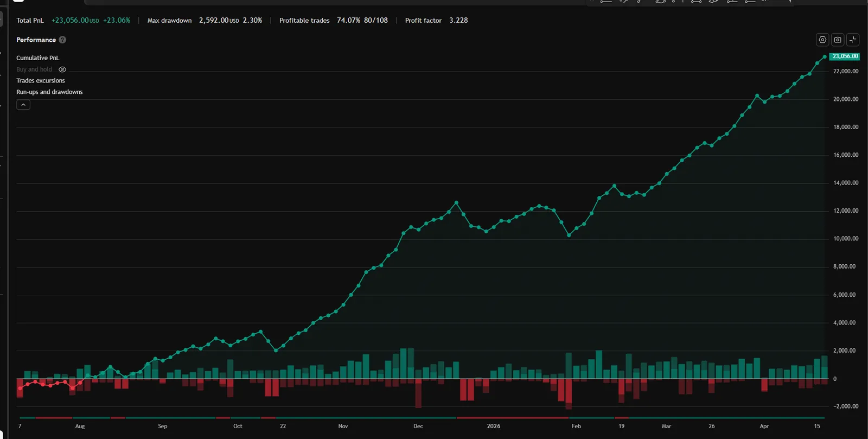This screenshot has width=868, height=439.
Task: Click the 10,000.00 axis label
Action: [846, 239]
